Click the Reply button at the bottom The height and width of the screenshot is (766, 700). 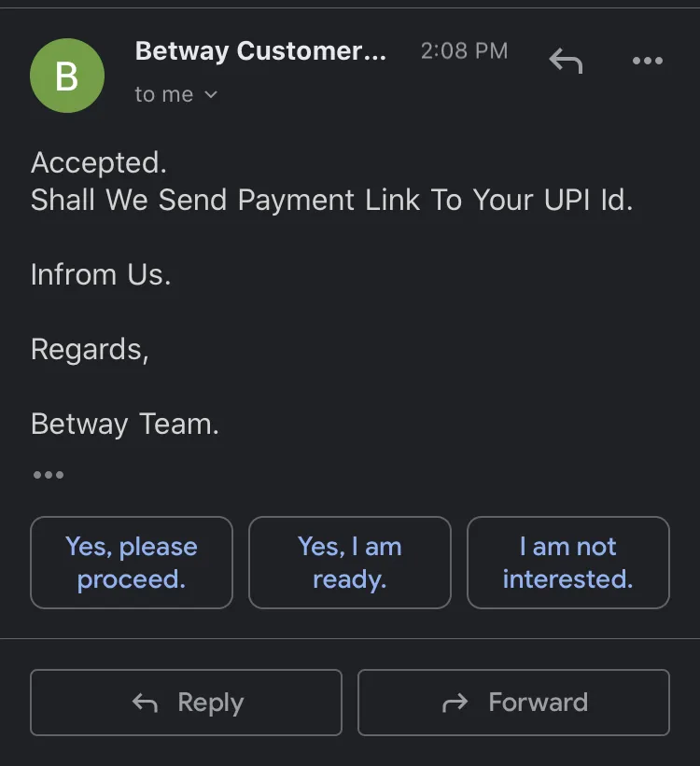pos(186,703)
